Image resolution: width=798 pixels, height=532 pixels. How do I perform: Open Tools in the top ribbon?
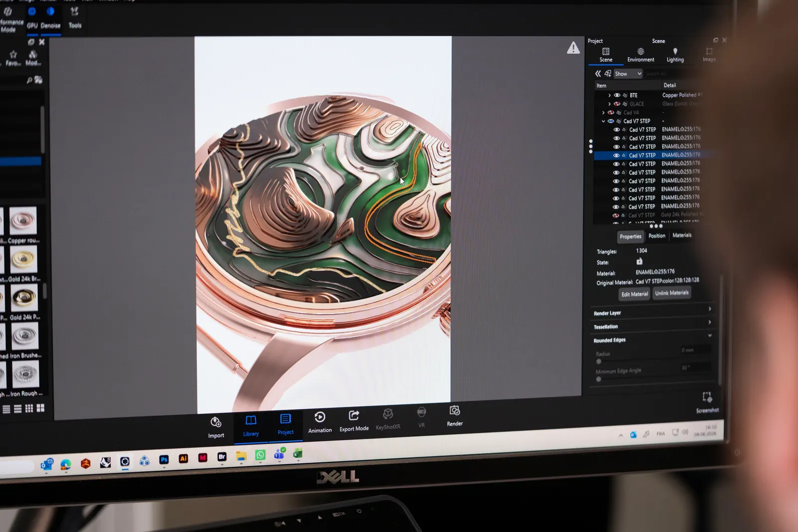tap(75, 18)
